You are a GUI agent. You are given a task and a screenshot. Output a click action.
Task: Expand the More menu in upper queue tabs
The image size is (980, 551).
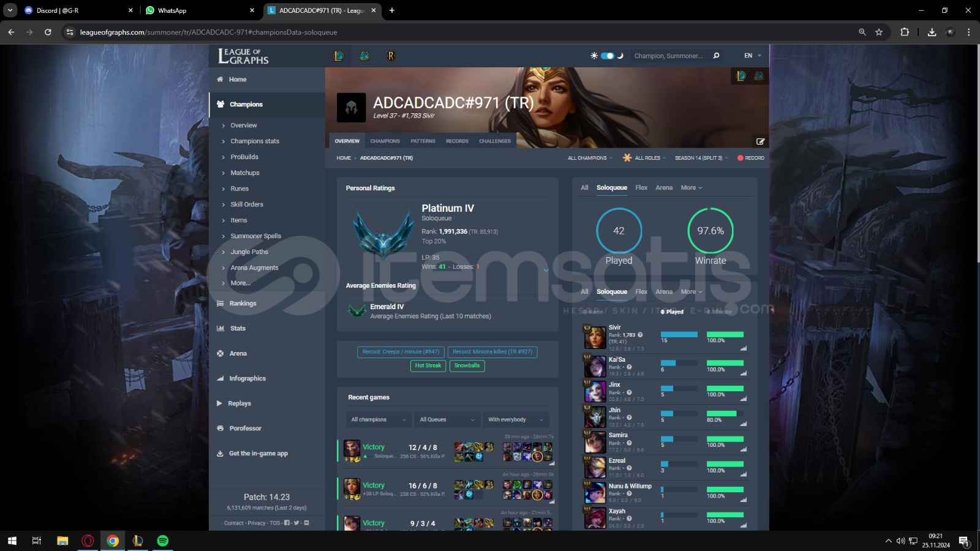(692, 188)
